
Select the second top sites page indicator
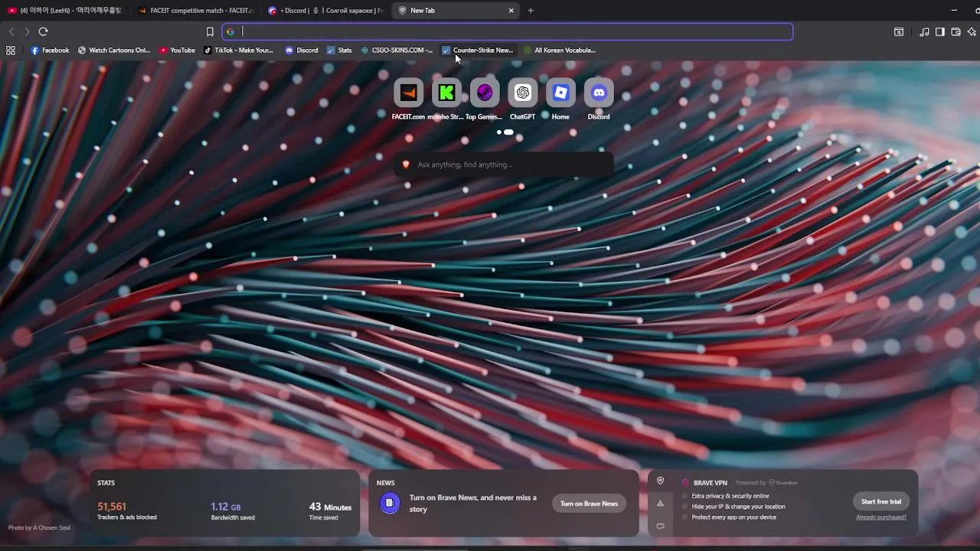click(508, 132)
